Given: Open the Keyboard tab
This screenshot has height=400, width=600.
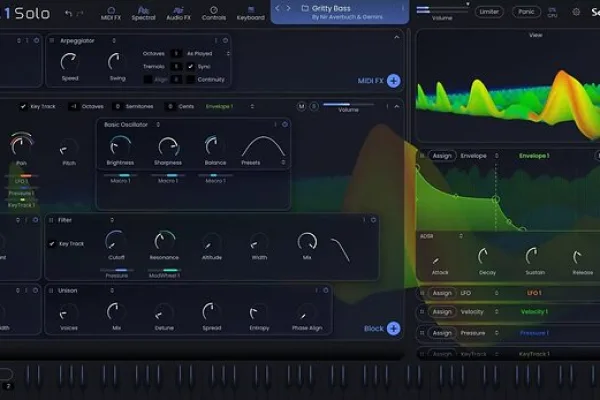Looking at the screenshot, I should 251,13.
